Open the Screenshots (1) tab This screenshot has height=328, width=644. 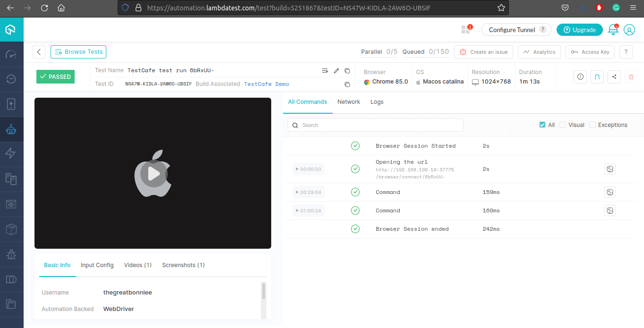coord(183,265)
